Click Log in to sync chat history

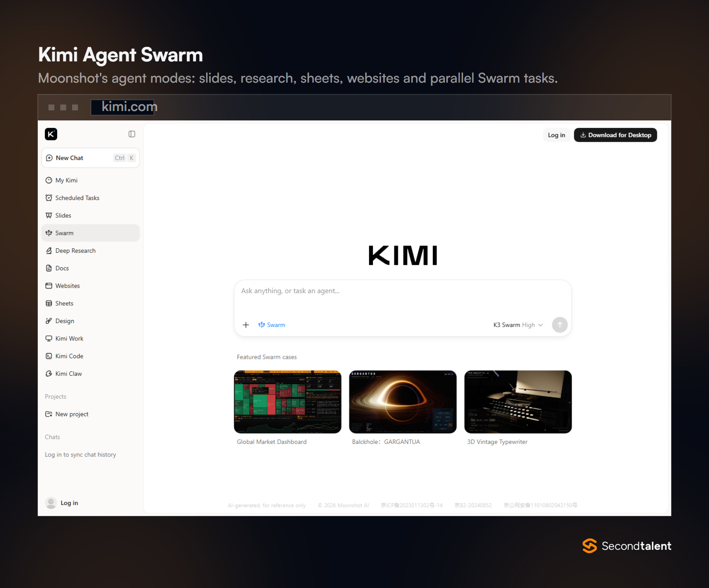pos(80,455)
